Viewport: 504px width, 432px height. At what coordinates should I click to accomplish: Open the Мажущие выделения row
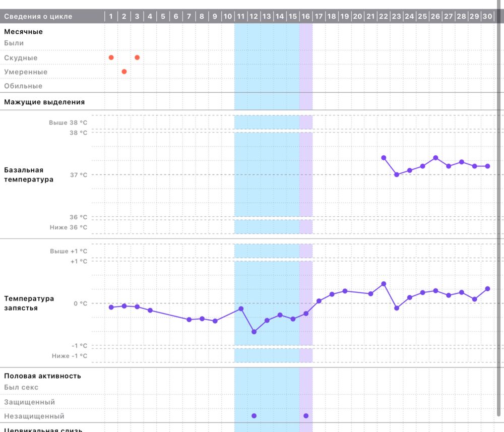[x=44, y=102]
